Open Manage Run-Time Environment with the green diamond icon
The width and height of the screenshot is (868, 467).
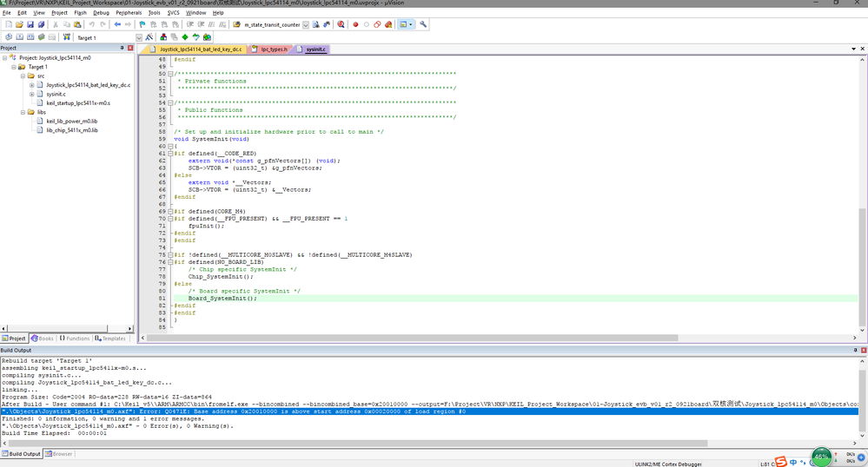pyautogui.click(x=185, y=37)
